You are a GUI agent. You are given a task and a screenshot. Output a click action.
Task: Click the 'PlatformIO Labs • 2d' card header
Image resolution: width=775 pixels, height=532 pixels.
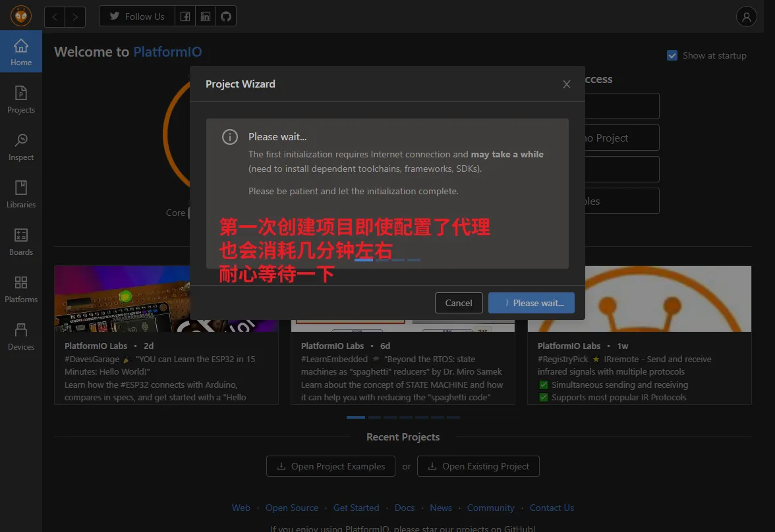(x=109, y=346)
